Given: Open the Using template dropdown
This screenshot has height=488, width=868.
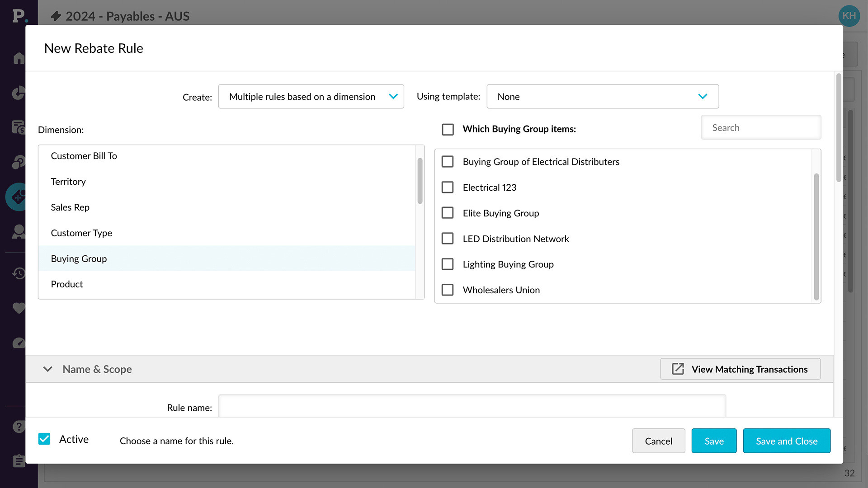Looking at the screenshot, I should point(602,96).
